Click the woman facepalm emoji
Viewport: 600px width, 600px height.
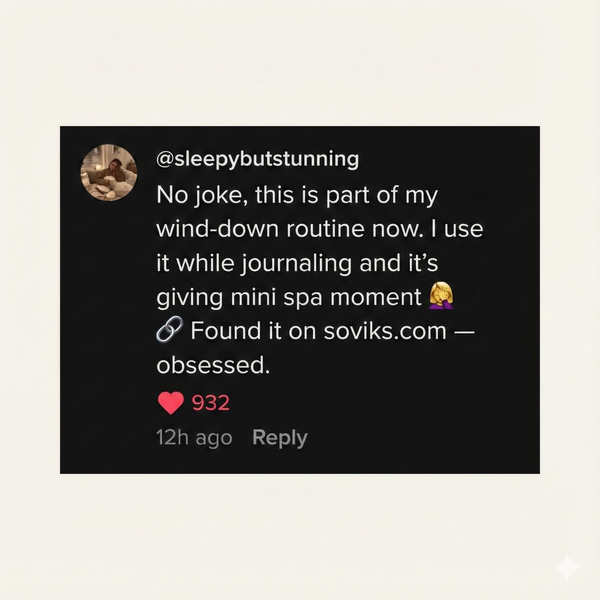tap(440, 296)
